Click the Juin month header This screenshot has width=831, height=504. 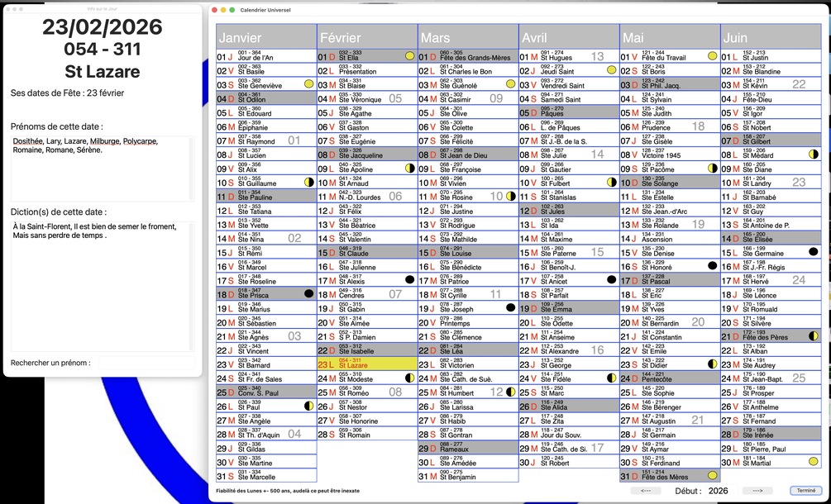(x=771, y=36)
